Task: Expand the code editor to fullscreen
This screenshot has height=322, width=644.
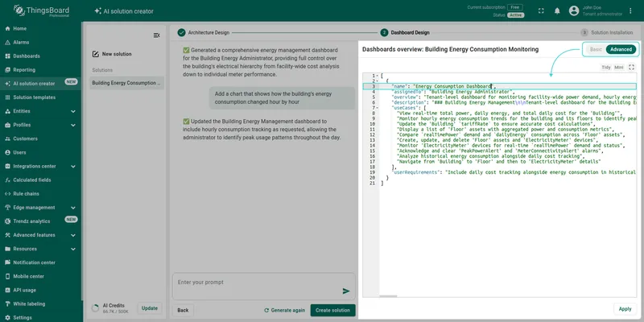Action: pyautogui.click(x=632, y=67)
